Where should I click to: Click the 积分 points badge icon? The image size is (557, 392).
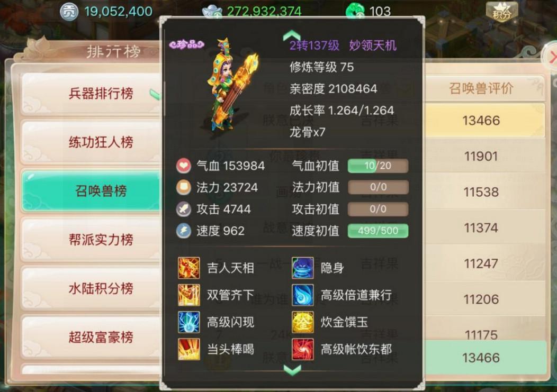pyautogui.click(x=501, y=12)
